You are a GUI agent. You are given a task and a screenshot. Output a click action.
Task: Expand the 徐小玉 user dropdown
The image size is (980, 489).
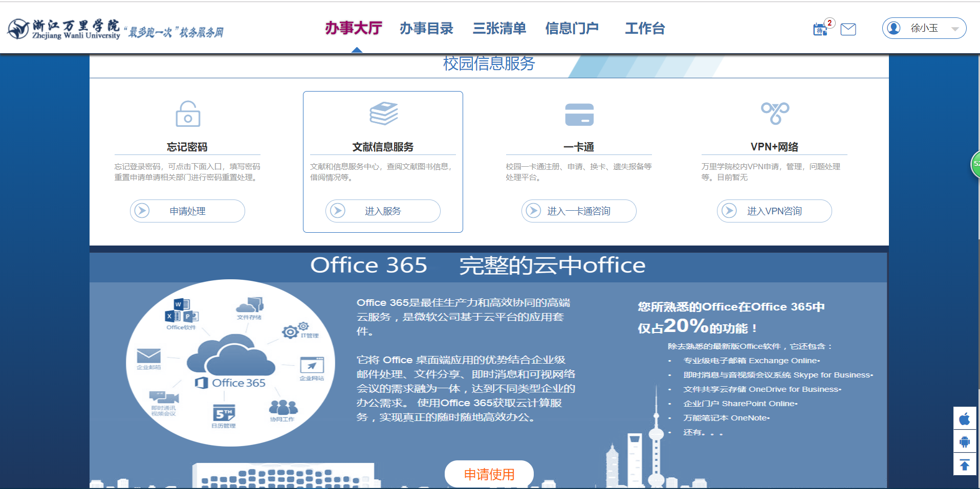click(954, 29)
